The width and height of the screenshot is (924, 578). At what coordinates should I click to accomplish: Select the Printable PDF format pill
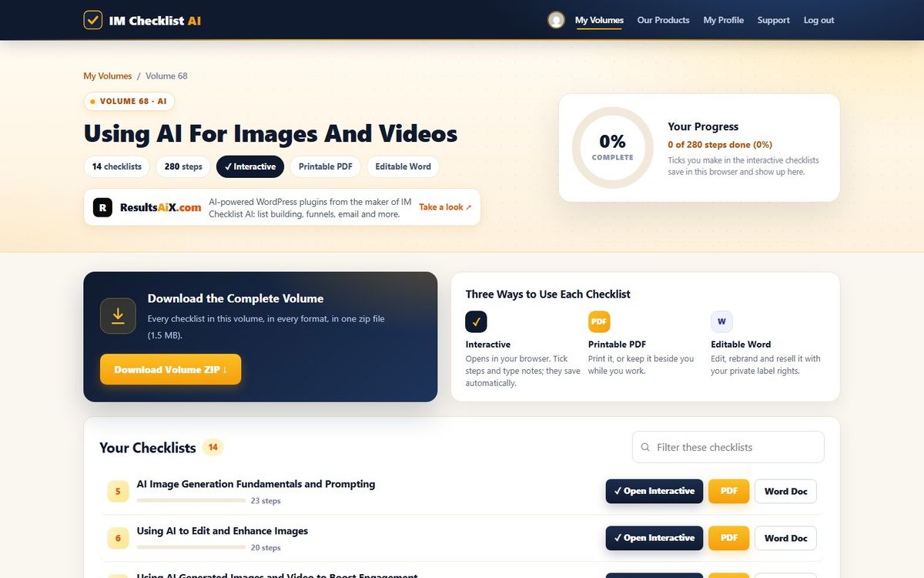(325, 166)
